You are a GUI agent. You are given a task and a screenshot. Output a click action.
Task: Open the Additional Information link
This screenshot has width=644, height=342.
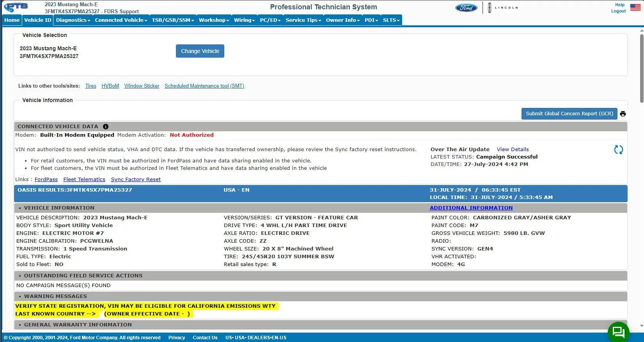point(471,208)
